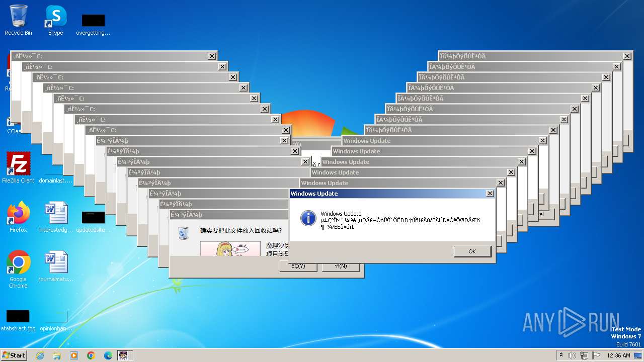Screen dimensions: 644x362
Task: Close the front Windows Update dialog
Action: click(x=490, y=194)
